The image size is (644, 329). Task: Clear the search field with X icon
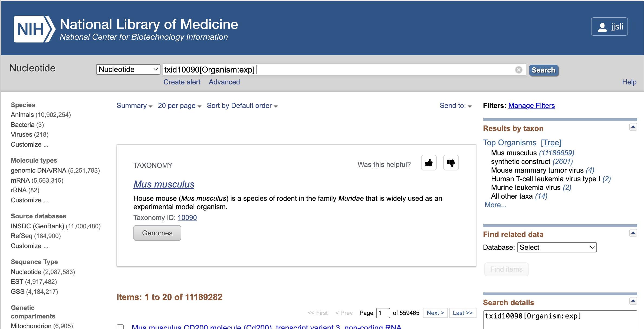(518, 70)
